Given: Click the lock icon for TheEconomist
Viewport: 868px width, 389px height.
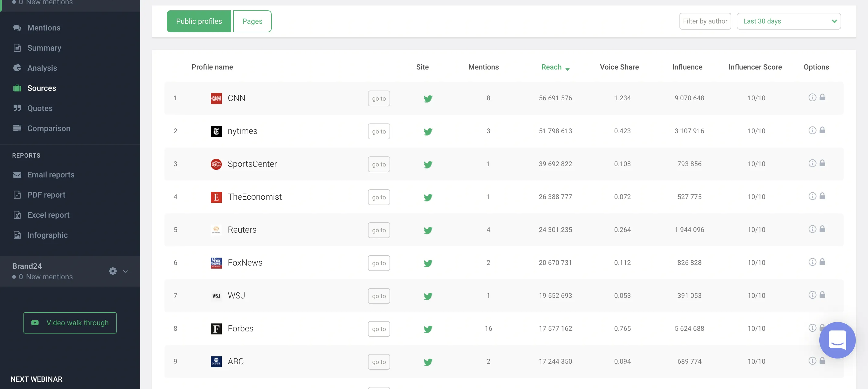Looking at the screenshot, I should [x=822, y=196].
